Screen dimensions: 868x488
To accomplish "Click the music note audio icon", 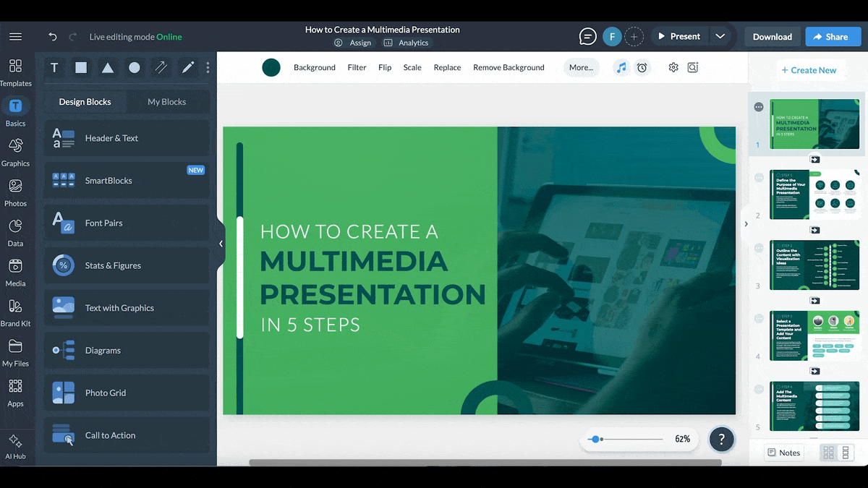I will tap(621, 67).
